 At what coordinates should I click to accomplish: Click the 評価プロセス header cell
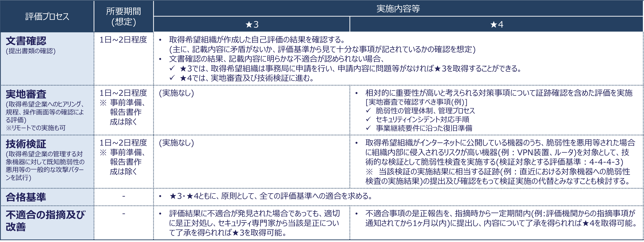point(47,17)
